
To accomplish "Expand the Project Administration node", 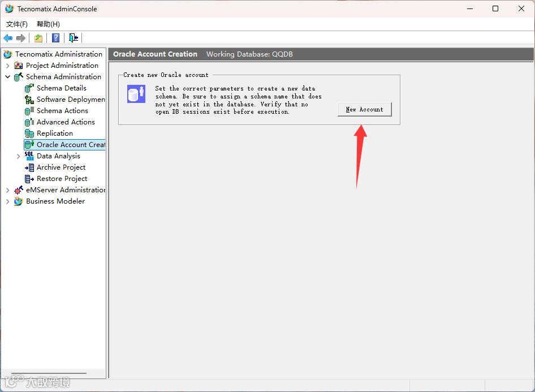I will click(x=7, y=66).
